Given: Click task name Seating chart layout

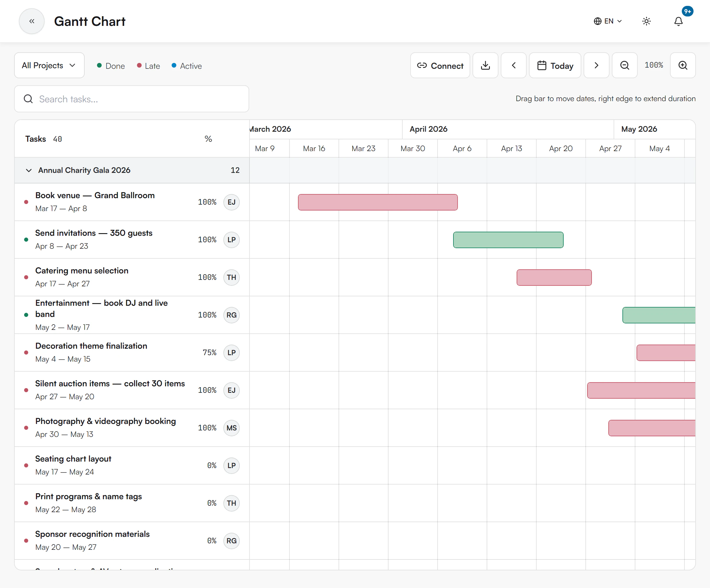Looking at the screenshot, I should (73, 459).
